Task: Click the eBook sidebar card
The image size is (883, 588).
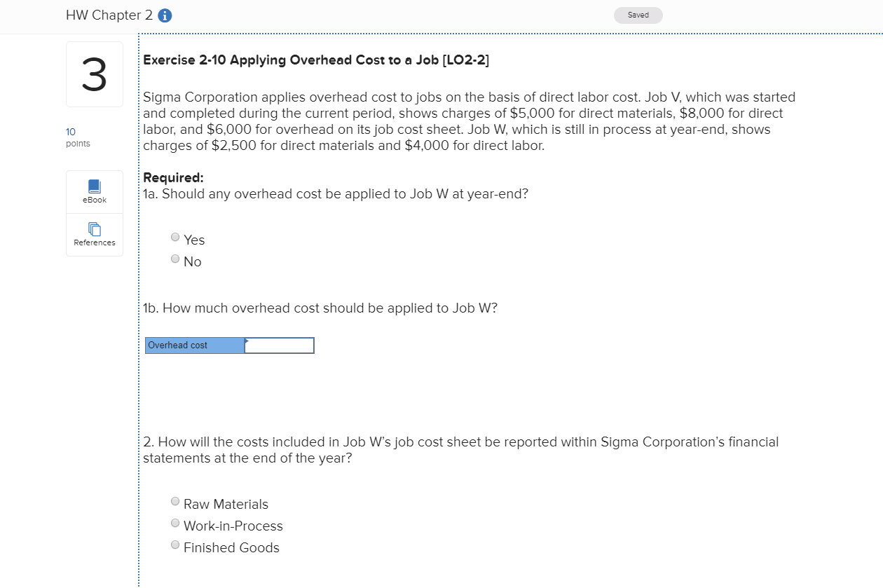Action: click(x=94, y=191)
